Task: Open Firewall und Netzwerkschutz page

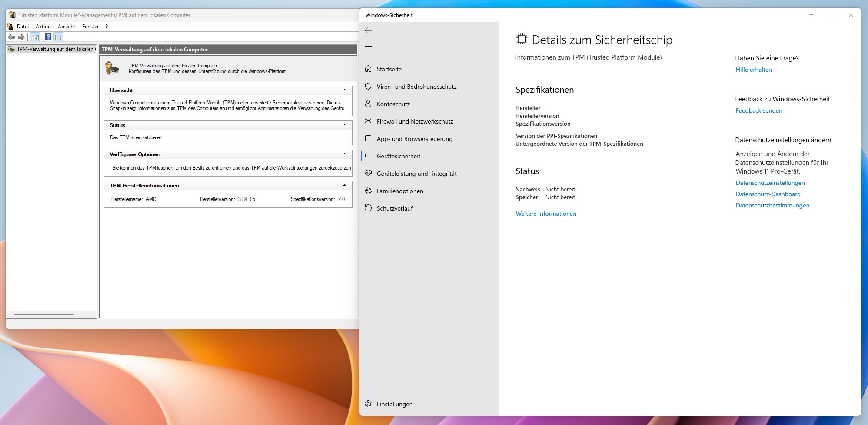Action: [429, 121]
